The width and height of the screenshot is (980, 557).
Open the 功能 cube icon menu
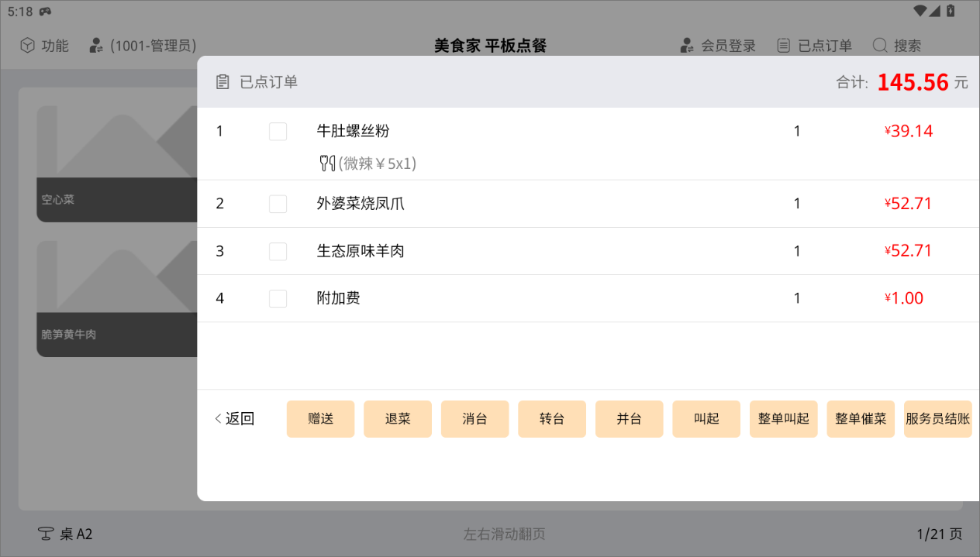pos(27,46)
